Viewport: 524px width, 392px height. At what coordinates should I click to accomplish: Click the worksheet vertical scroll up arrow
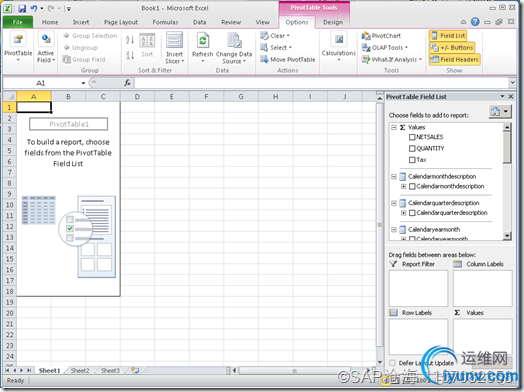(x=379, y=98)
